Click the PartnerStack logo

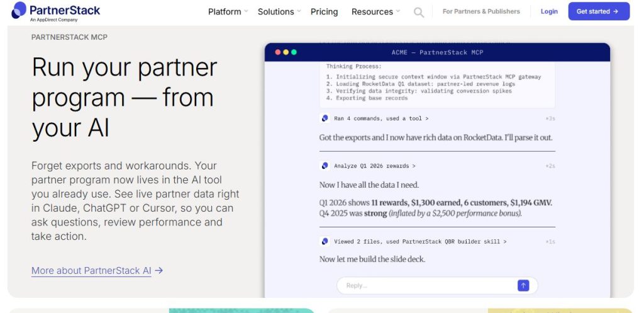(55, 11)
